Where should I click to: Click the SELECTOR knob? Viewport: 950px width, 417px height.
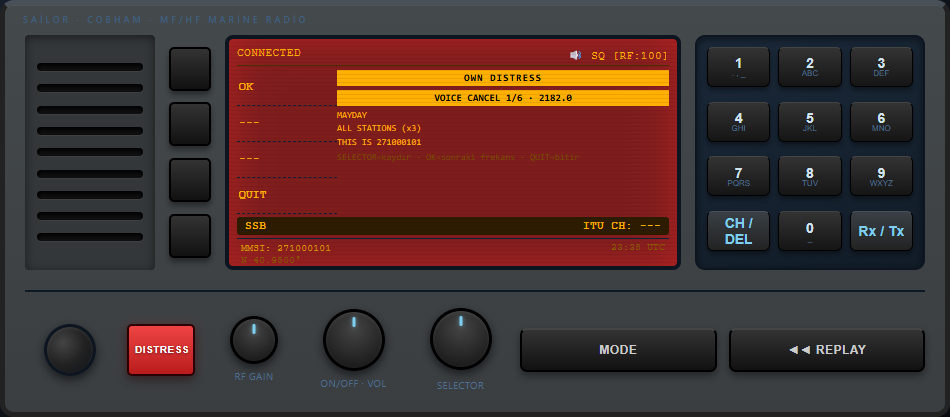pos(460,339)
